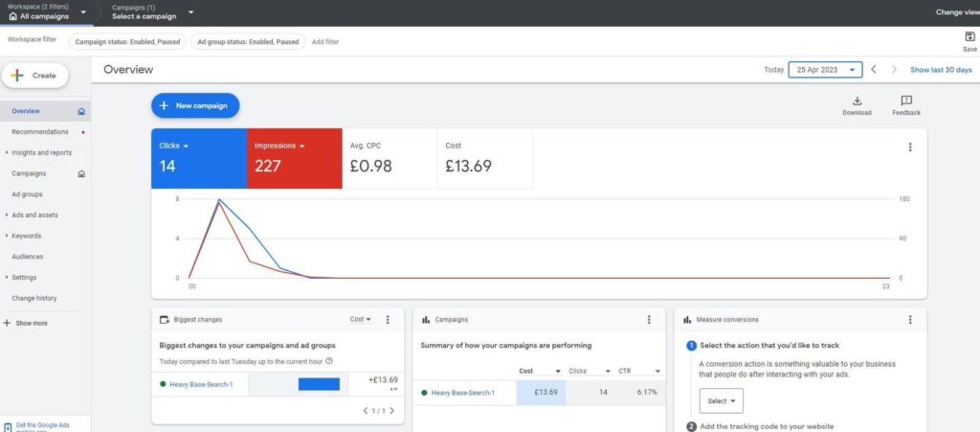Open the Select a campaign dropdown
Screen dimensions: 980x432
(152, 11)
